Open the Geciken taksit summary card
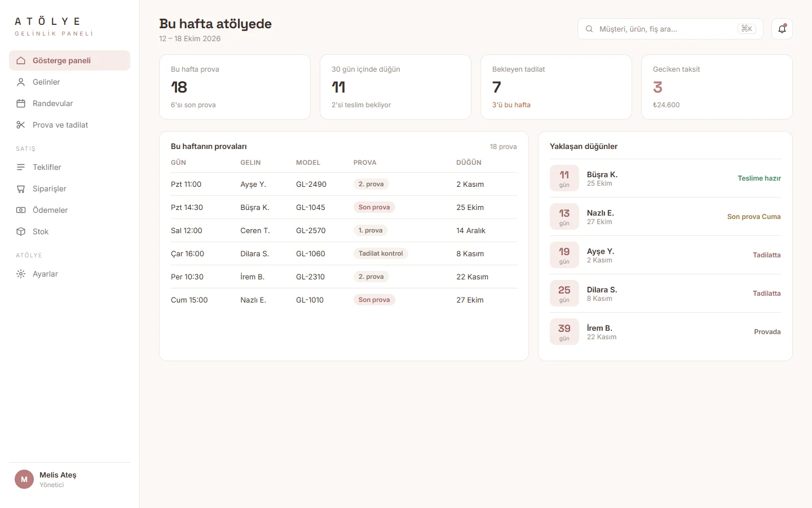The image size is (812, 508). coord(717,87)
